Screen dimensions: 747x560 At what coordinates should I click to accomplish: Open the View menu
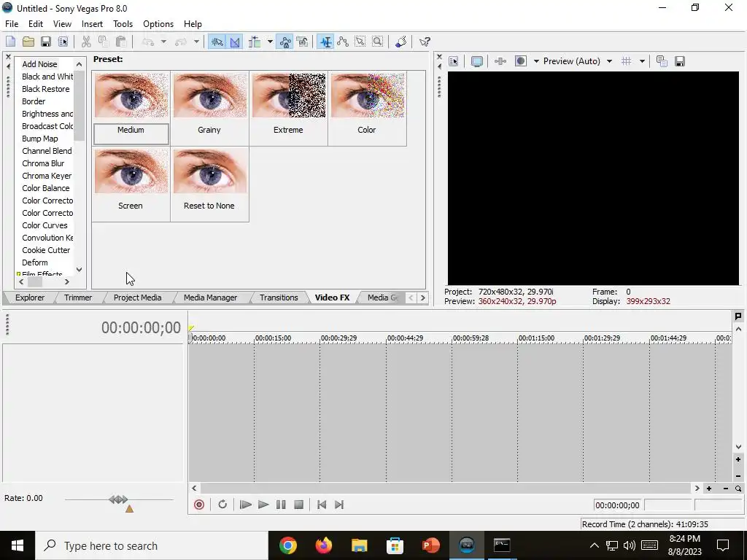click(x=62, y=24)
